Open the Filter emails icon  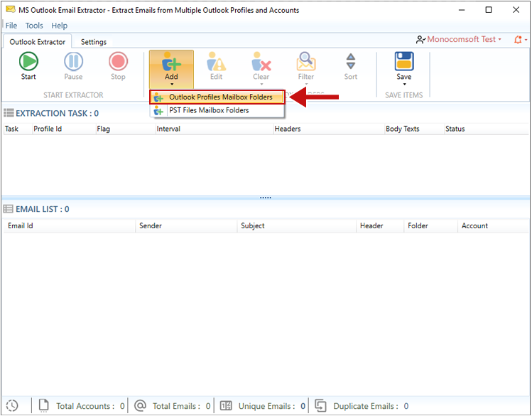click(306, 61)
